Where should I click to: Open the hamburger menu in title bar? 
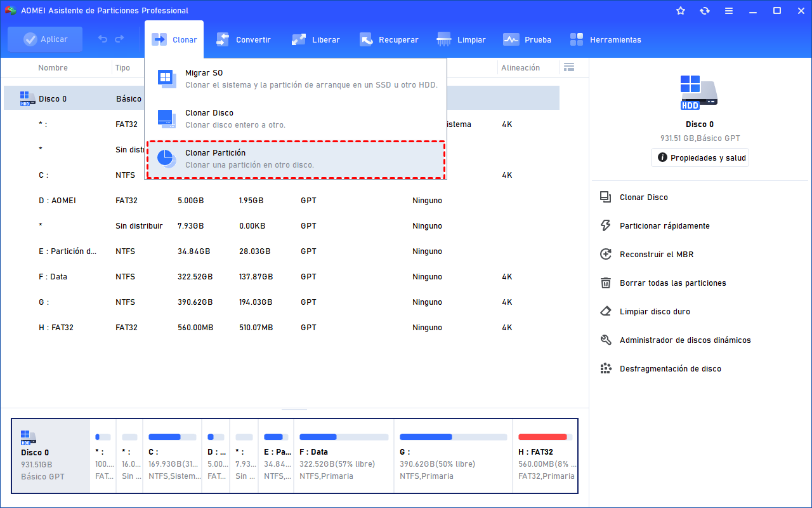tap(729, 11)
